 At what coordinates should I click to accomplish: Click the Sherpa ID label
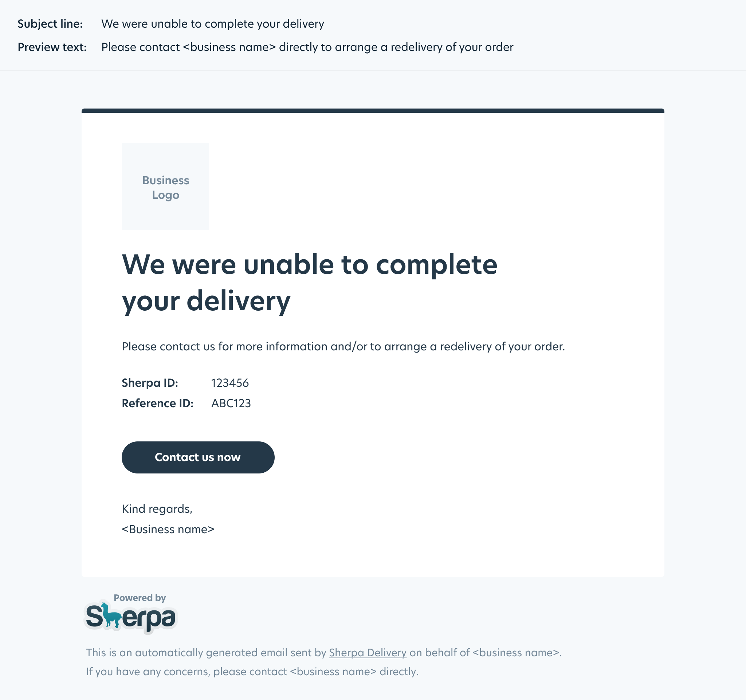click(150, 383)
